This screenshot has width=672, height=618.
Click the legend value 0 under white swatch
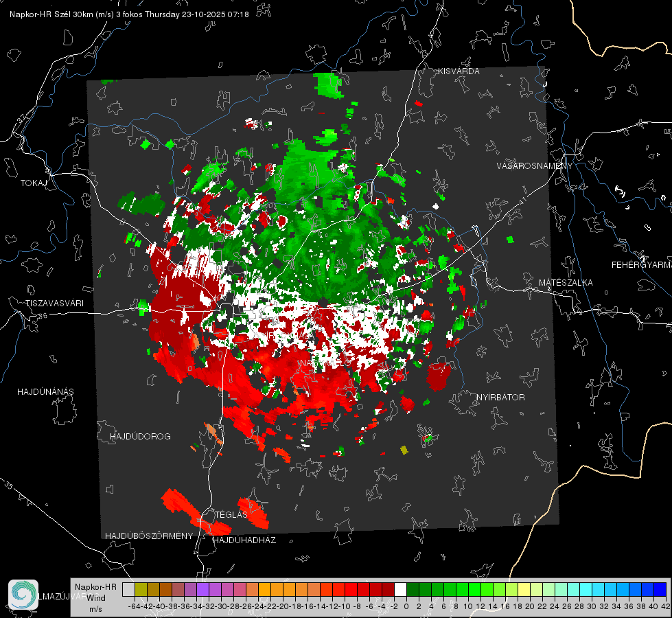pos(406,606)
